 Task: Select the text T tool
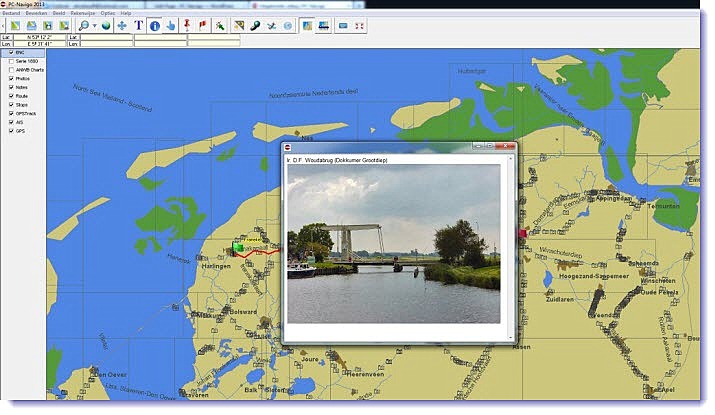(x=139, y=26)
